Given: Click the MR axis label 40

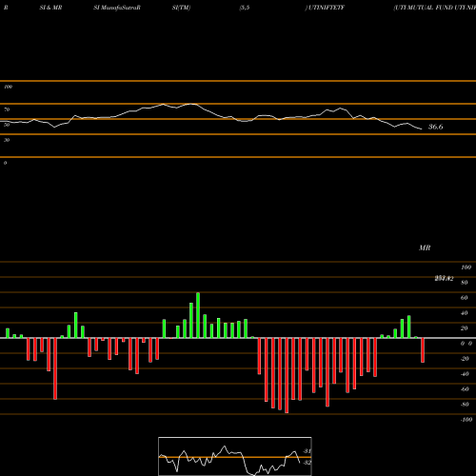Looking at the screenshot, I should pos(464,313).
